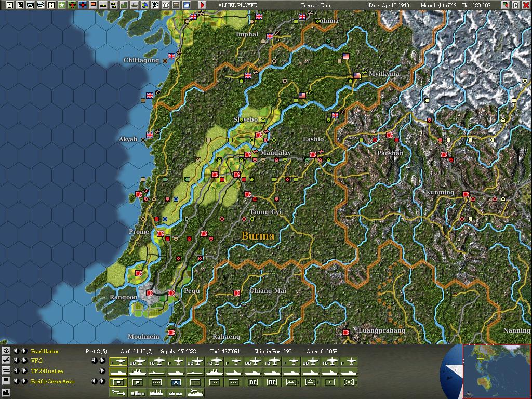This screenshot has width=532, height=399.
Task: Click the white cloud weather icon
Action: coord(187,5)
